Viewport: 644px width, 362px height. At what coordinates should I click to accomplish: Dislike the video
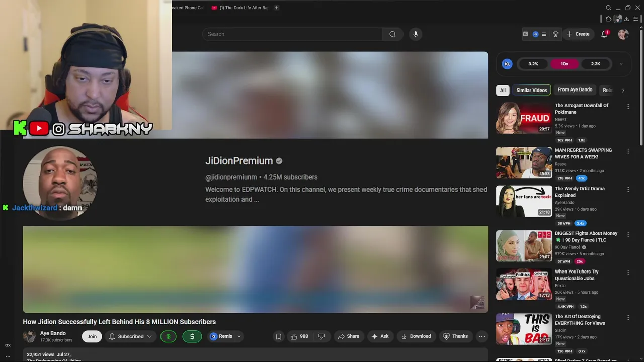321,336
